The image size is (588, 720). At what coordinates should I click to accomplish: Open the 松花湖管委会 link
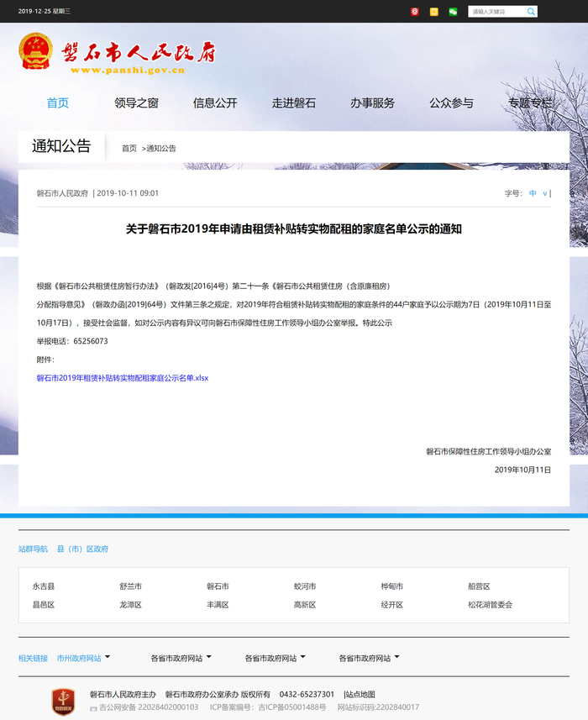pos(491,605)
